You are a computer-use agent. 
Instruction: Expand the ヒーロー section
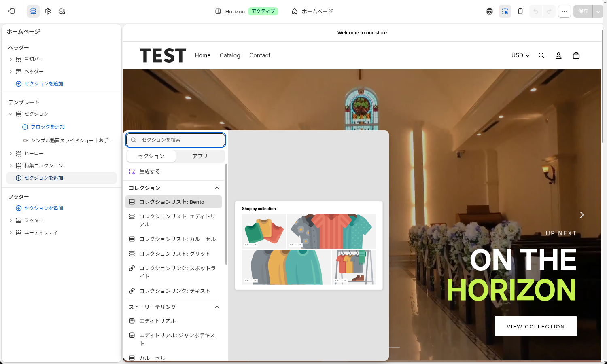pos(11,154)
